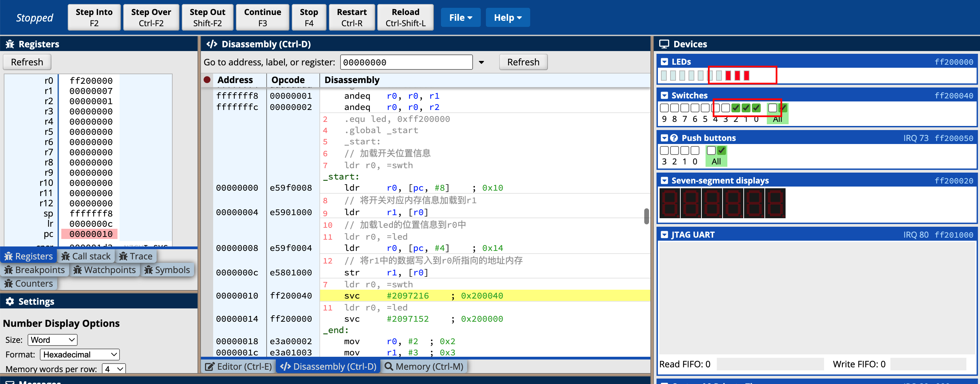Open the Symbols tab
The image size is (980, 384).
pyautogui.click(x=168, y=270)
